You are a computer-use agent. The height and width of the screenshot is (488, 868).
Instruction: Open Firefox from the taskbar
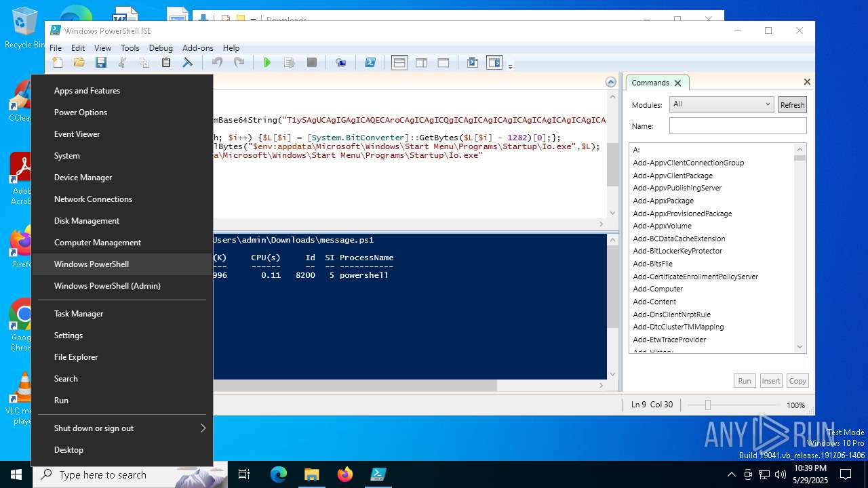point(345,474)
